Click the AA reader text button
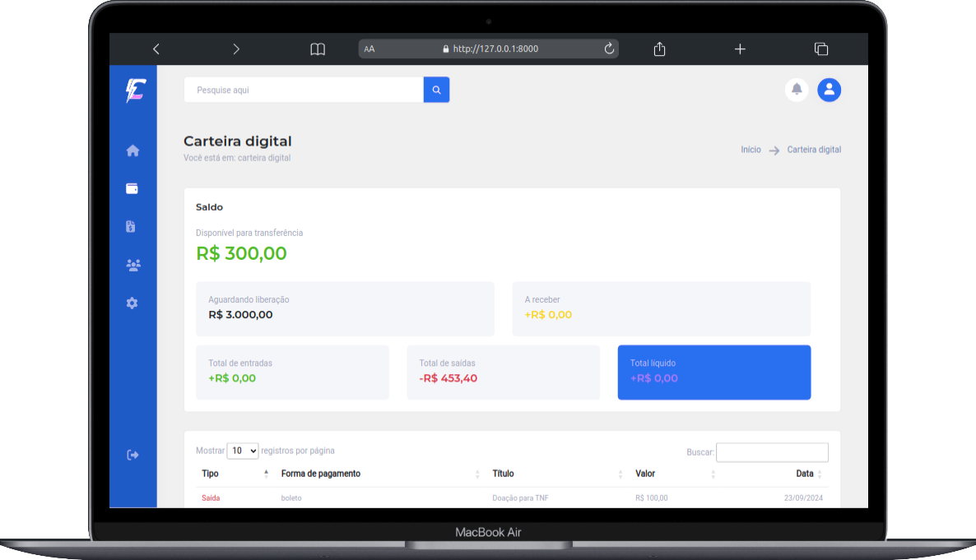Image resolution: width=976 pixels, height=560 pixels. pyautogui.click(x=369, y=49)
